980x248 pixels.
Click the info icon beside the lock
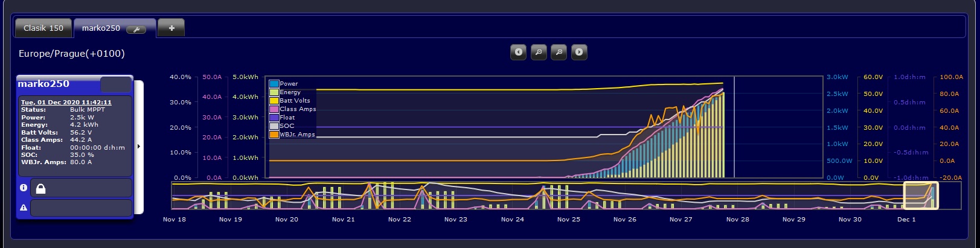click(x=24, y=188)
